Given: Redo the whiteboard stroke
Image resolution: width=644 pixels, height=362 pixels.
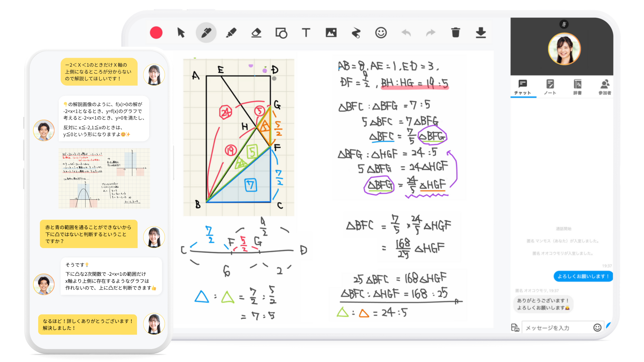Looking at the screenshot, I should coord(431,33).
